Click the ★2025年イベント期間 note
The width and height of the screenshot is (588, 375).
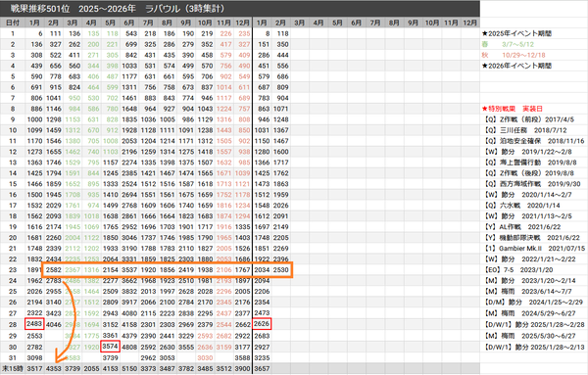click(x=516, y=33)
